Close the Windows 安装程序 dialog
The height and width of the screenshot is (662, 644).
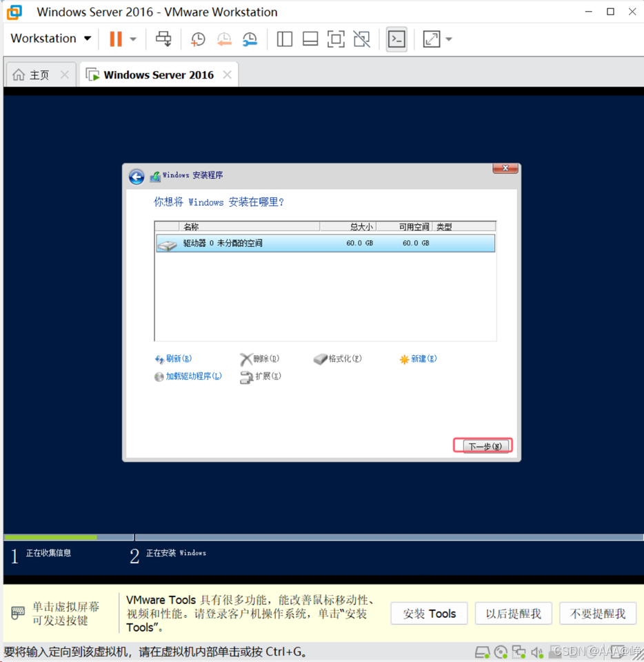click(505, 168)
